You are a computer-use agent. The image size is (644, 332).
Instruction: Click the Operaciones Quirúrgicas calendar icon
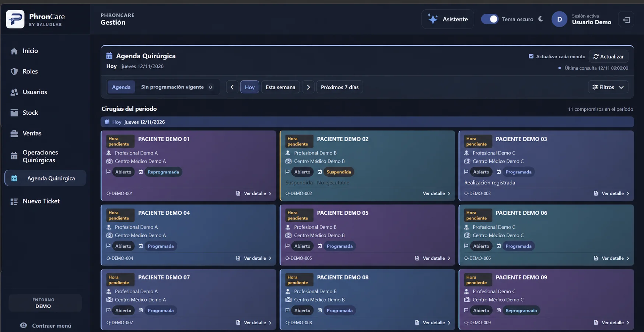[14, 156]
